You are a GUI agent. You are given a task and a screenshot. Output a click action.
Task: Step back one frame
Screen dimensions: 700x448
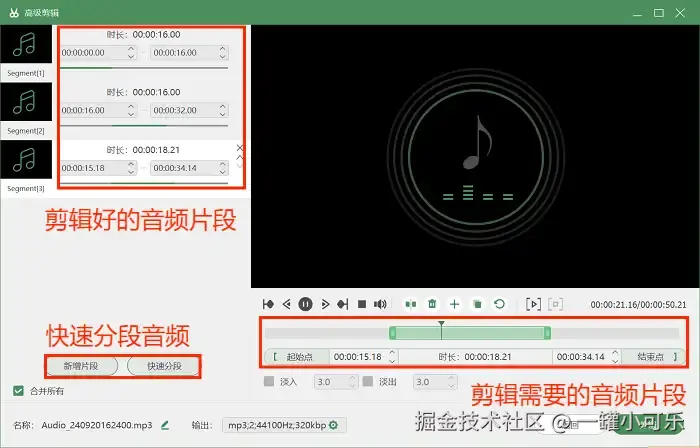click(x=287, y=304)
